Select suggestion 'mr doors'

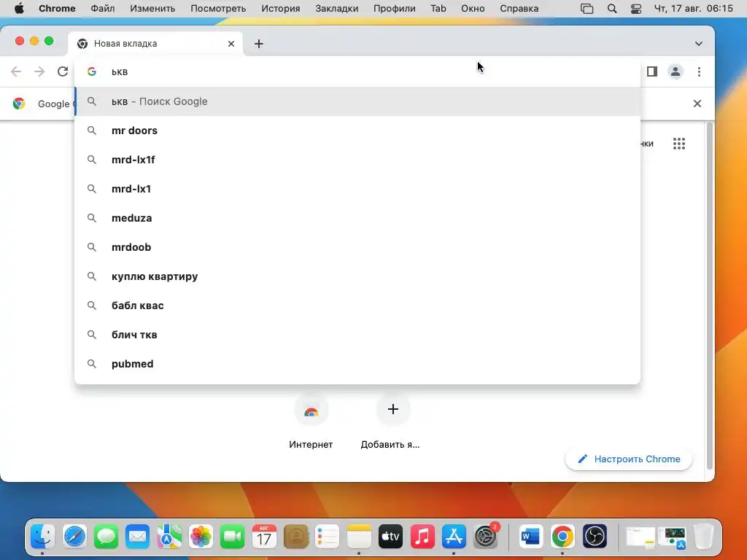click(x=357, y=131)
